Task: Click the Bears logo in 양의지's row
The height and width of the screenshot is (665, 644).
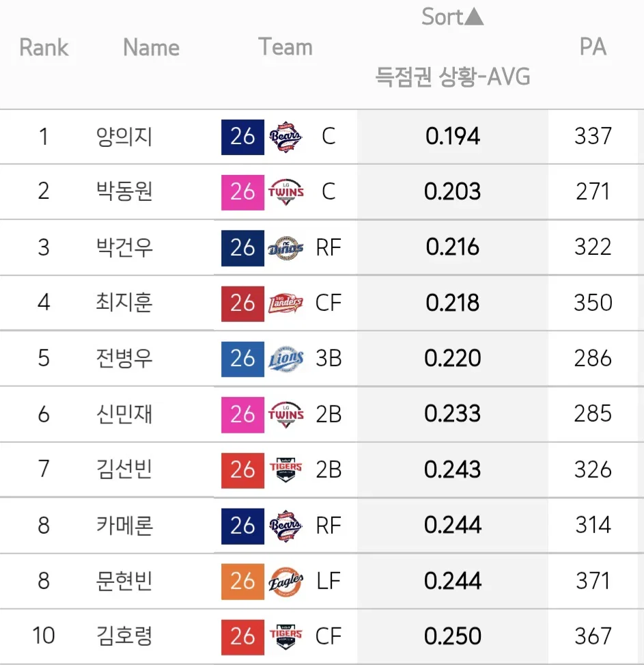Action: click(x=285, y=137)
